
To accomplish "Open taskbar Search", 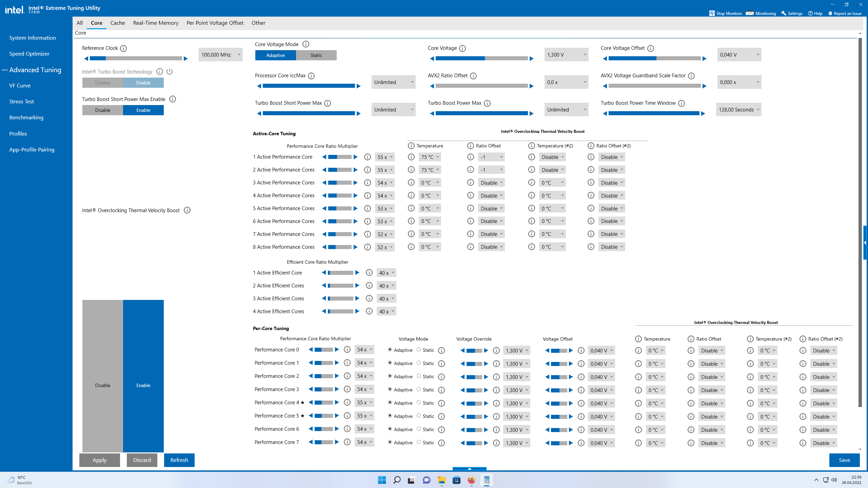I will (x=397, y=480).
